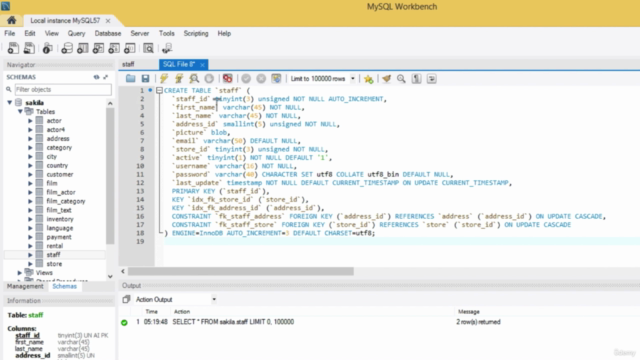Image resolution: width=640 pixels, height=360 pixels.
Task: Collapse the Tables tree node
Action: pos(20,111)
